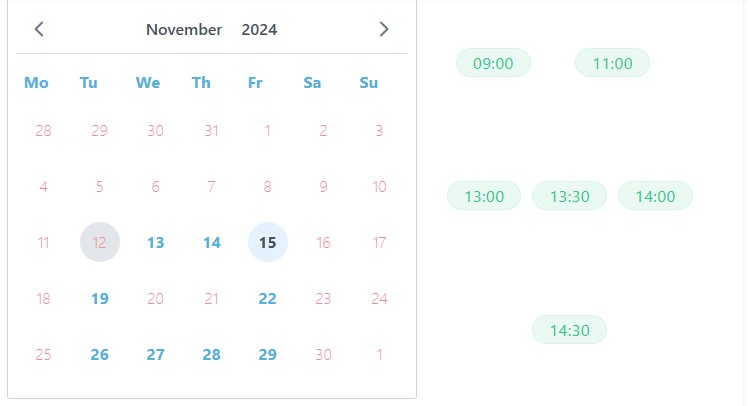Select November 26 date
749x406 pixels.
(99, 354)
